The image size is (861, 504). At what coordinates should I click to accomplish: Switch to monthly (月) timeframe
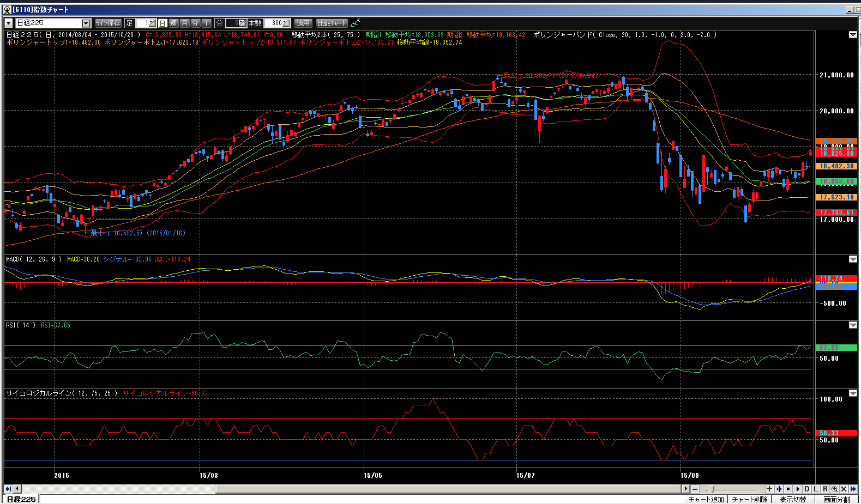184,23
